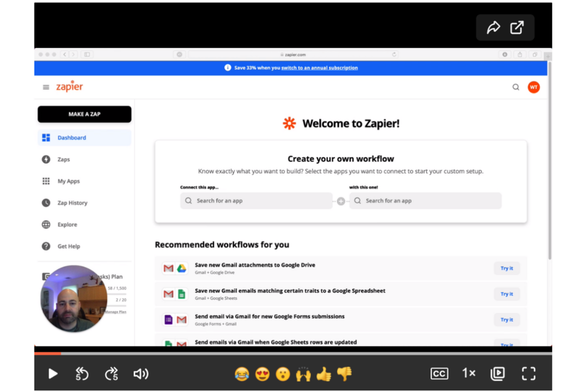Image resolution: width=588 pixels, height=392 pixels.
Task: Change the 1x playback speed
Action: pyautogui.click(x=469, y=373)
